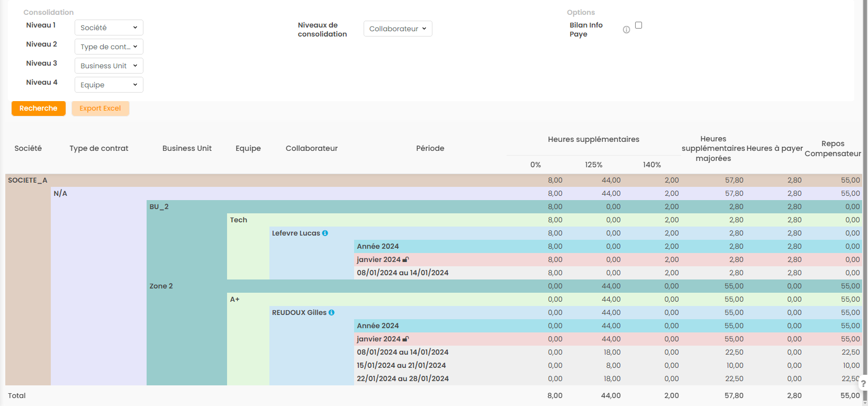Click unlock icon on Lefevre's janvier 2024 row
The height and width of the screenshot is (406, 868).
[x=406, y=259]
